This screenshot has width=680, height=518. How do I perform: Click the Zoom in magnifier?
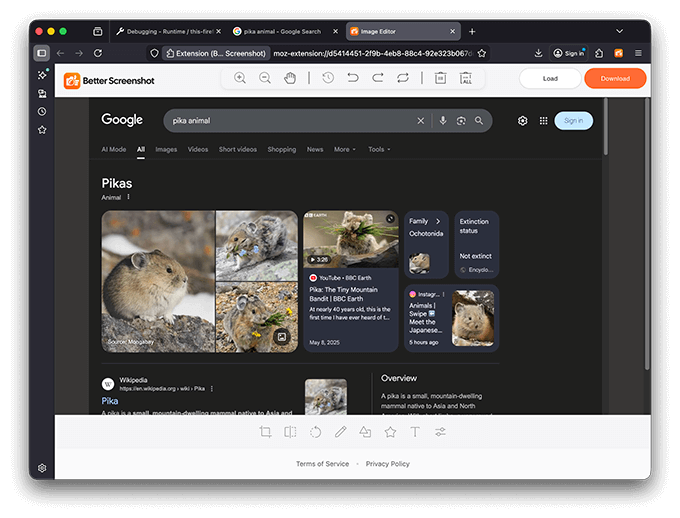[x=240, y=78]
